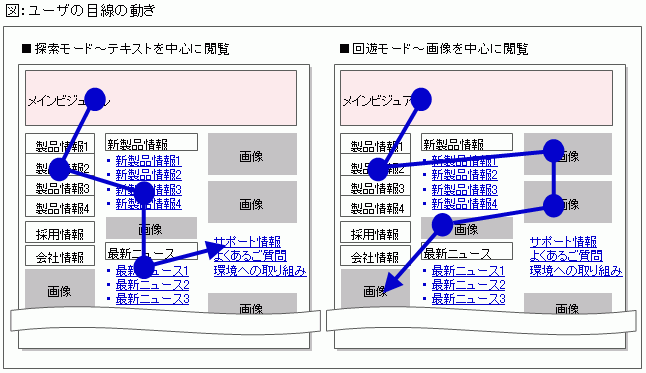Open 会社情報 menu box in 探索モード mockup

point(60,256)
